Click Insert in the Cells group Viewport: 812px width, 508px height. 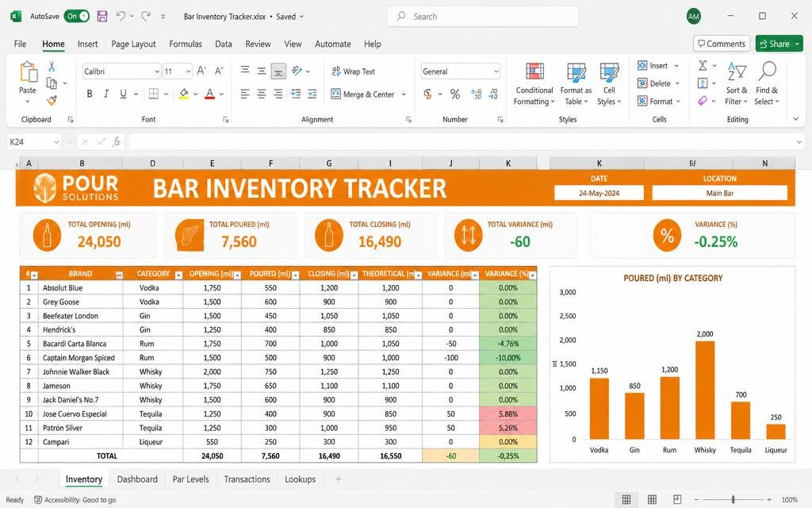coord(658,66)
